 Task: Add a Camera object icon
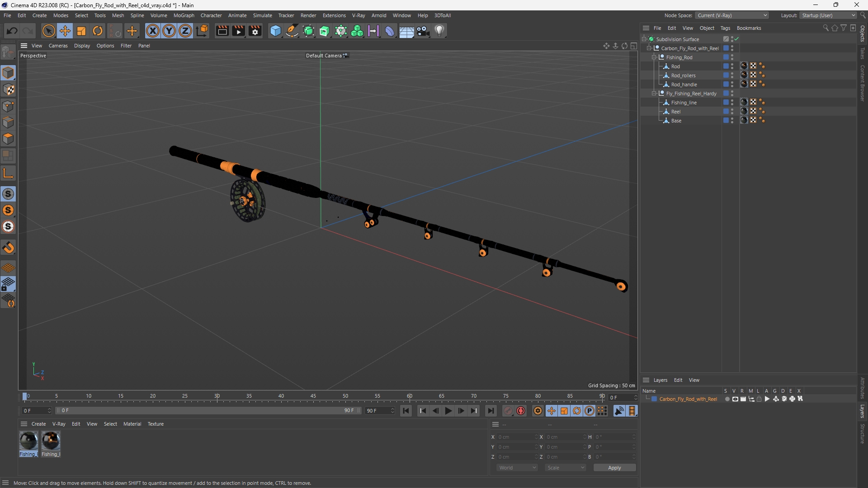click(x=423, y=31)
